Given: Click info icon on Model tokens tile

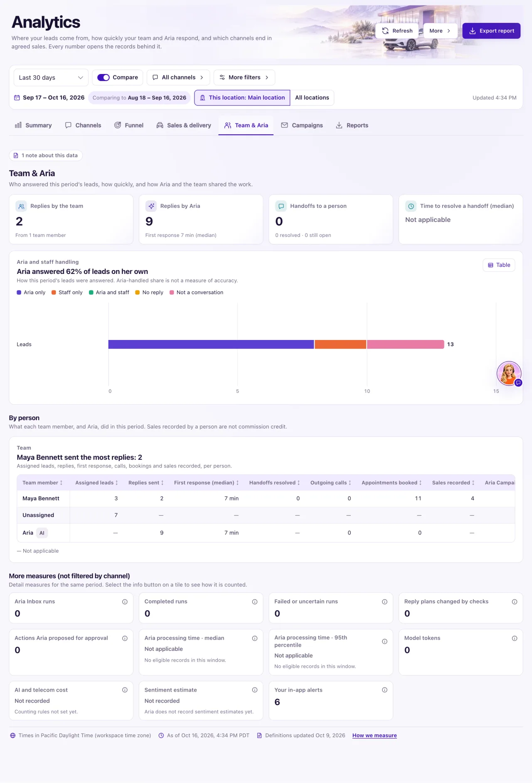Looking at the screenshot, I should (515, 638).
